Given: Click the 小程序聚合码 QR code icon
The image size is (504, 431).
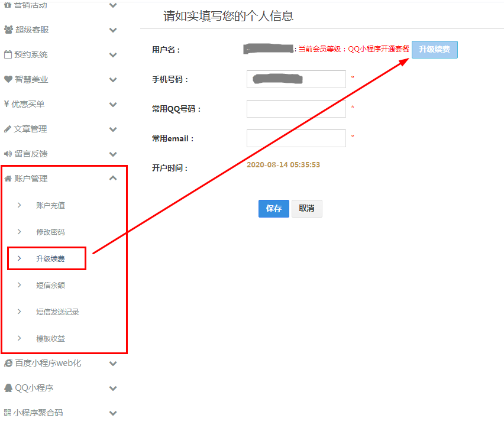Looking at the screenshot, I should (x=7, y=413).
